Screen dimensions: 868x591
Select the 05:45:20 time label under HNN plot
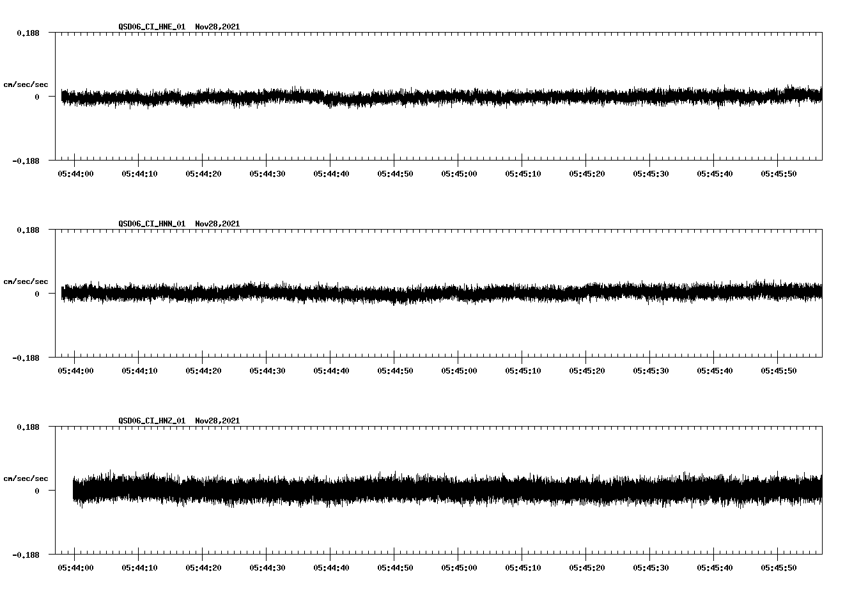pos(587,371)
